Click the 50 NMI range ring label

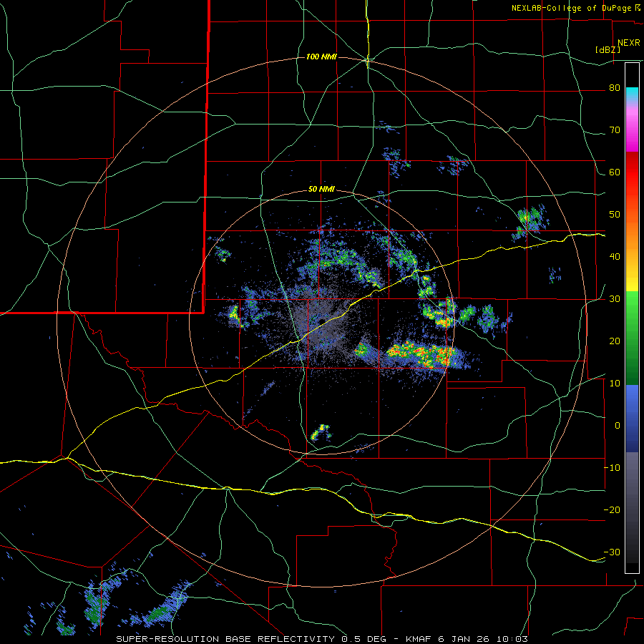(321, 190)
